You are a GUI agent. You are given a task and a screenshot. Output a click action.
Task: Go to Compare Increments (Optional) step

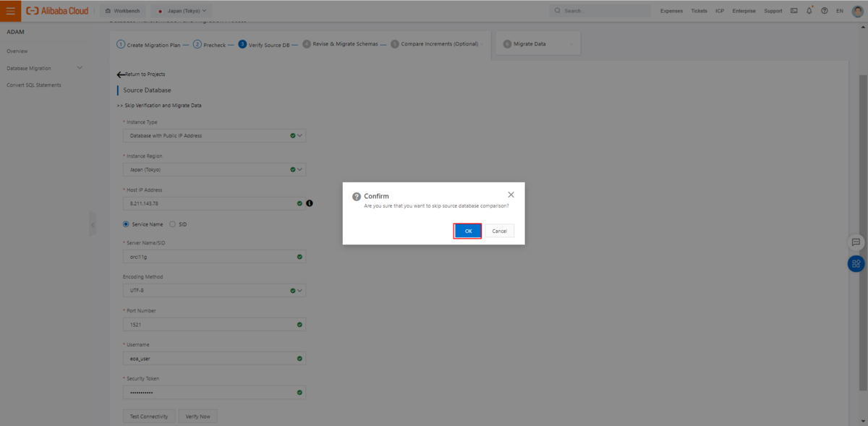pos(434,44)
